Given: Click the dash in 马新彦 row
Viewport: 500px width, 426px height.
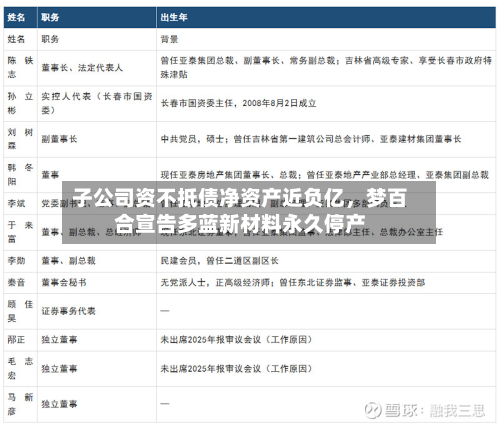Looking at the screenshot, I should click(x=165, y=404).
